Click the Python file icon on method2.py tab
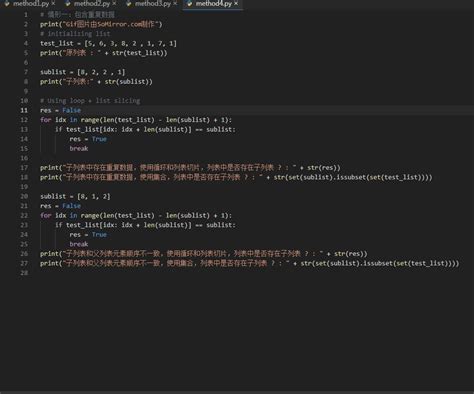The image size is (474, 394). 68,4
